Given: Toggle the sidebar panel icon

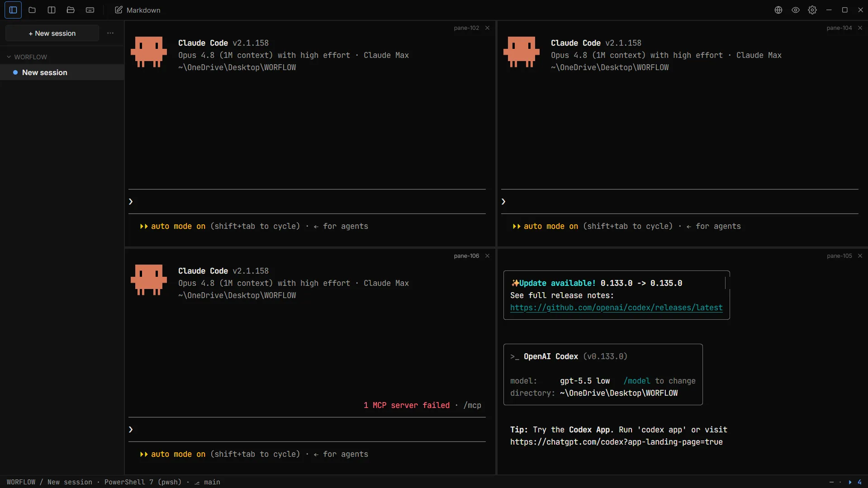Looking at the screenshot, I should [x=13, y=10].
